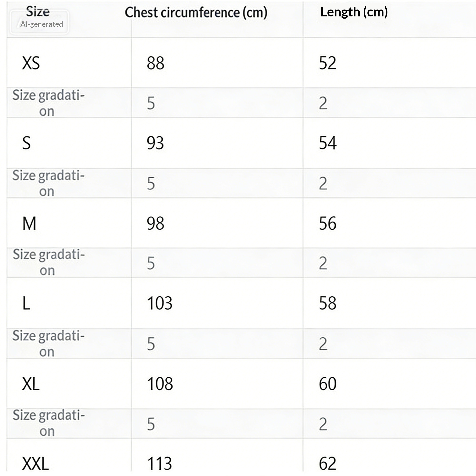Select the Length (cm) column header
Screen dimensions: 476x476
click(x=354, y=12)
